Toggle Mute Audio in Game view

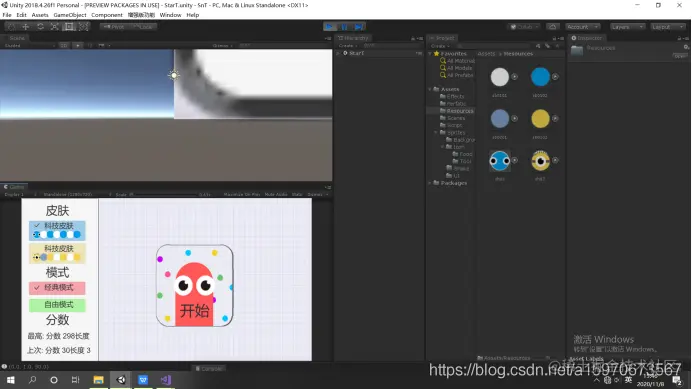tap(276, 194)
